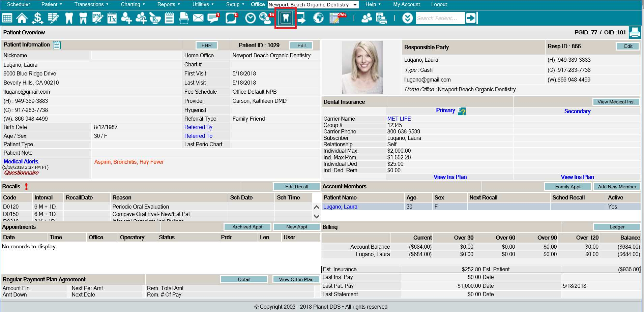Open patient information notepad icon
The height and width of the screenshot is (312, 644).
(x=57, y=45)
